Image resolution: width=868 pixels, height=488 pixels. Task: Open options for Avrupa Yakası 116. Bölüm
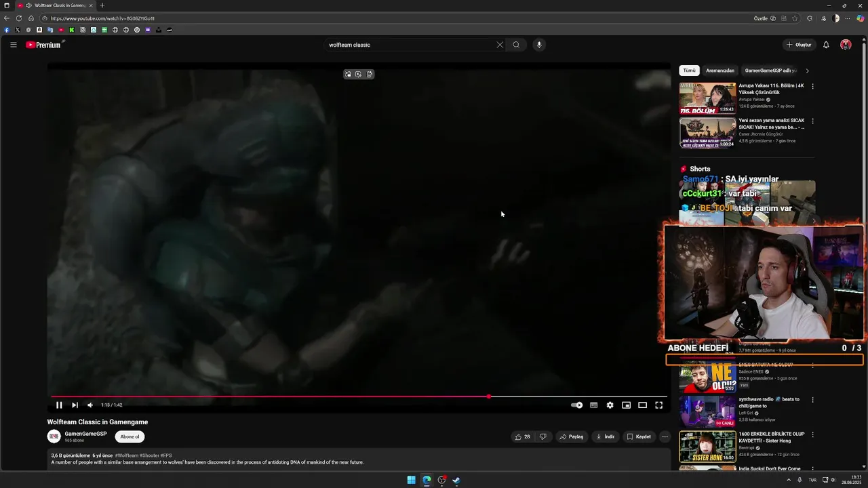point(812,86)
